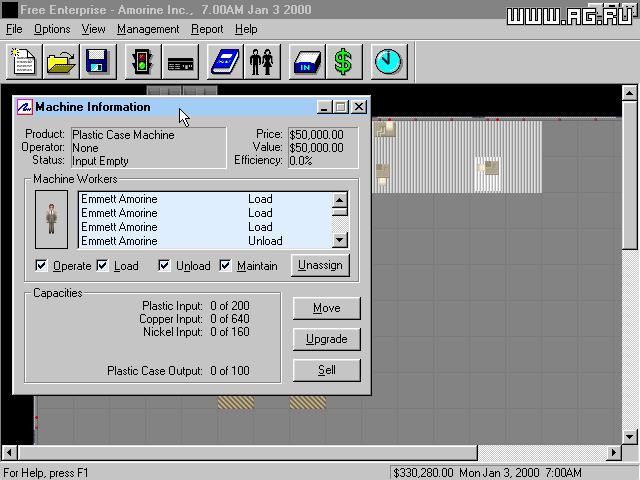
Task: Open a saved game with the folder icon
Action: 61,62
